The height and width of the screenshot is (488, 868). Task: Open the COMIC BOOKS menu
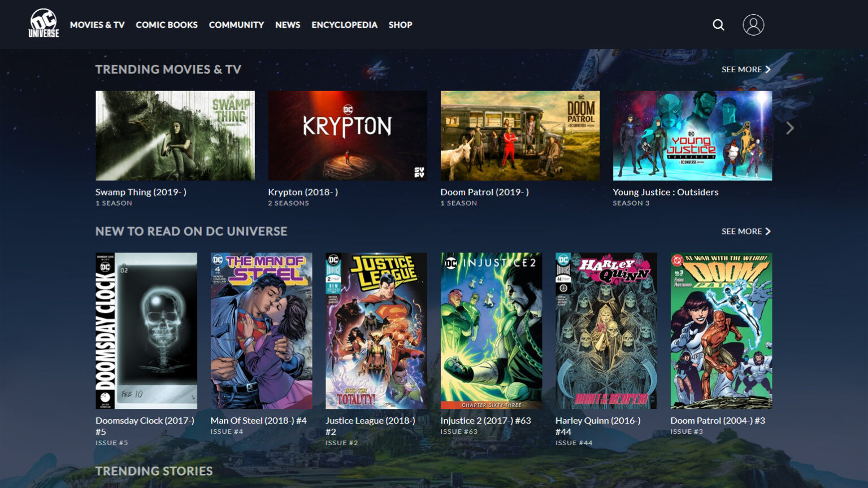coord(166,25)
